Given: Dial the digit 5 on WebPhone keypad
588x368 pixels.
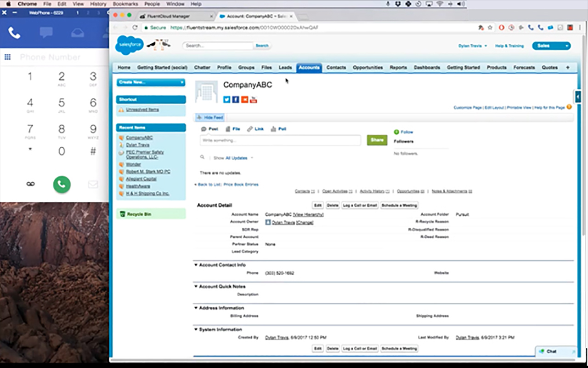Looking at the screenshot, I should pyautogui.click(x=62, y=104).
